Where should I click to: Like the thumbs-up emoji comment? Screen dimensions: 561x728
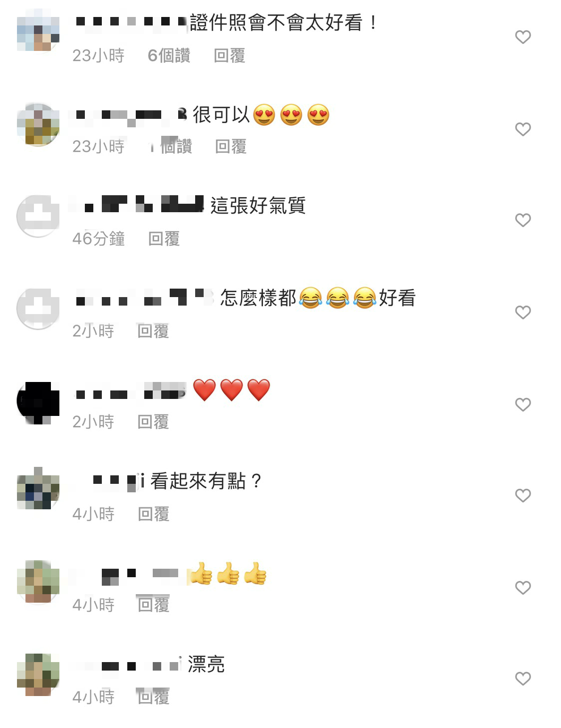[x=523, y=588]
